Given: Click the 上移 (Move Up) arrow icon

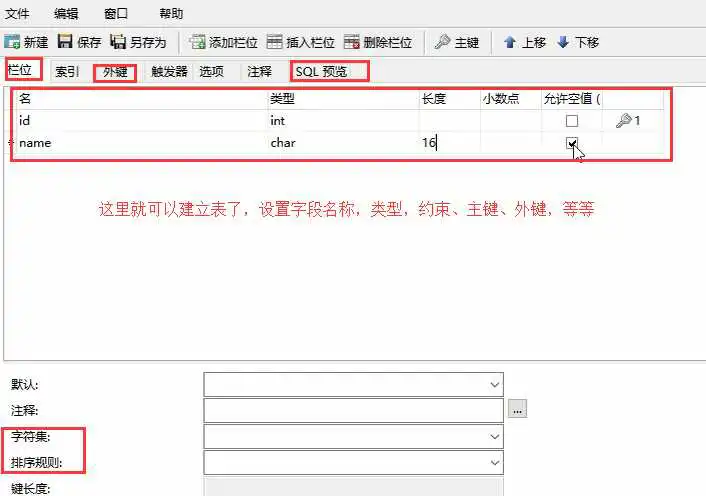Looking at the screenshot, I should click(x=510, y=42).
